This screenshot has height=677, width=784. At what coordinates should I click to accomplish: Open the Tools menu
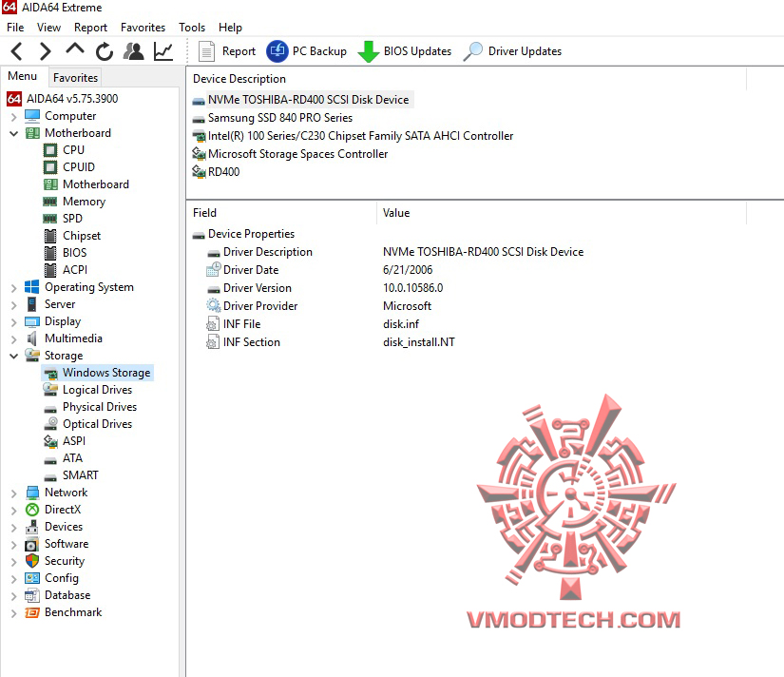point(192,28)
